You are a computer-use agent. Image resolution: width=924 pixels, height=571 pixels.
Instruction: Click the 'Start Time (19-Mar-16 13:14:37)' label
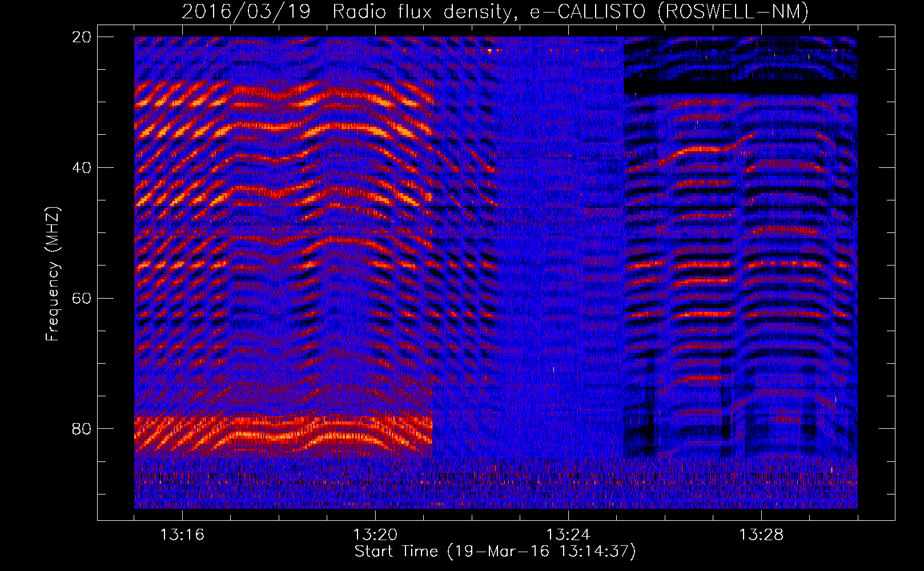[x=495, y=552]
